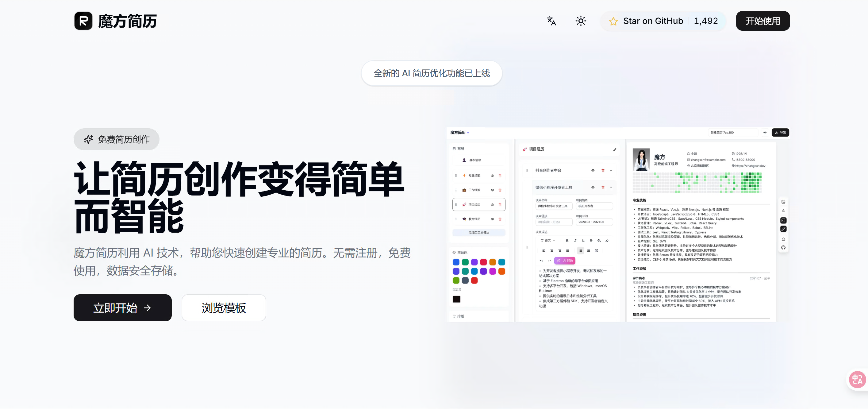This screenshot has width=868, height=410.
Task: Toggle visibility of 微信小程序开发者工具 entry
Action: point(593,187)
